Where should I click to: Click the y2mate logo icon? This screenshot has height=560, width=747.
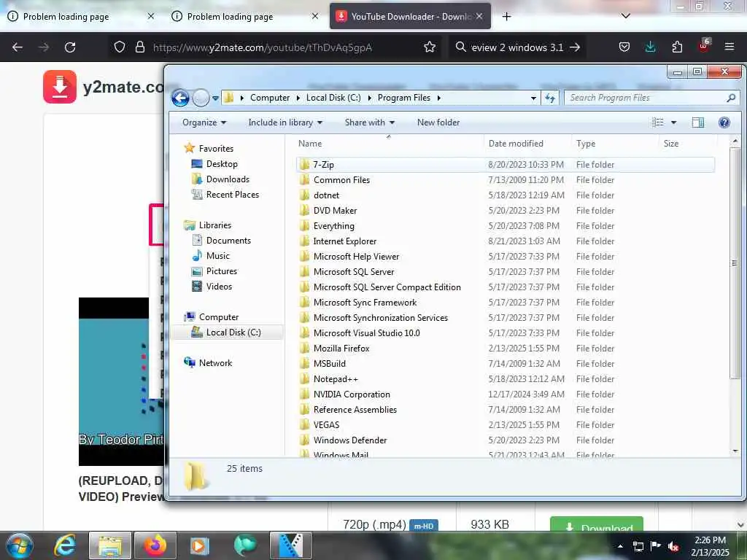[x=60, y=87]
